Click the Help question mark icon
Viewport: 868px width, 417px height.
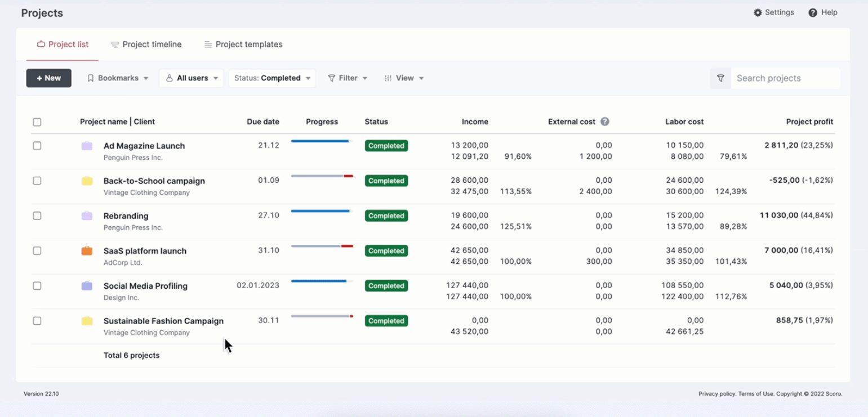(x=813, y=12)
